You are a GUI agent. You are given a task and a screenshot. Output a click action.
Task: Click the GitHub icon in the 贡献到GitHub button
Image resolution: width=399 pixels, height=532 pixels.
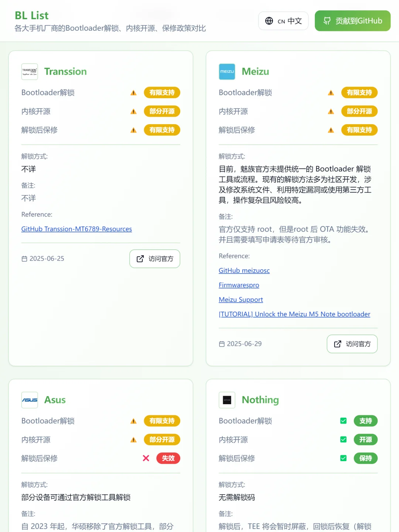(327, 21)
